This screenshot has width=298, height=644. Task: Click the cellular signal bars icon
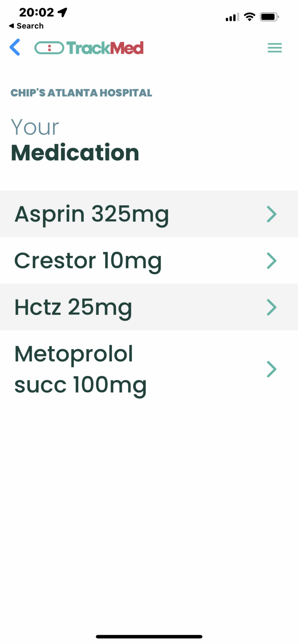pos(232,17)
